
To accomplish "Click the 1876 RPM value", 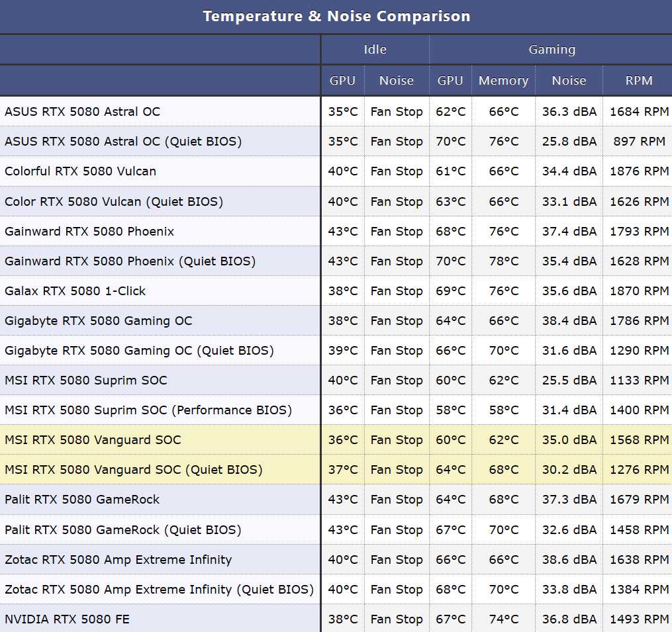I will (639, 171).
